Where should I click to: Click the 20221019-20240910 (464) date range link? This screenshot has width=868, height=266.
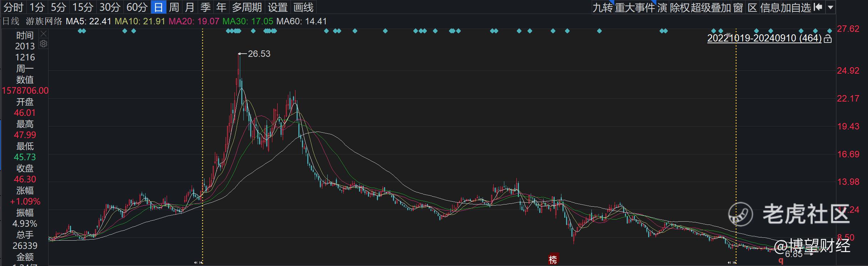pos(764,38)
